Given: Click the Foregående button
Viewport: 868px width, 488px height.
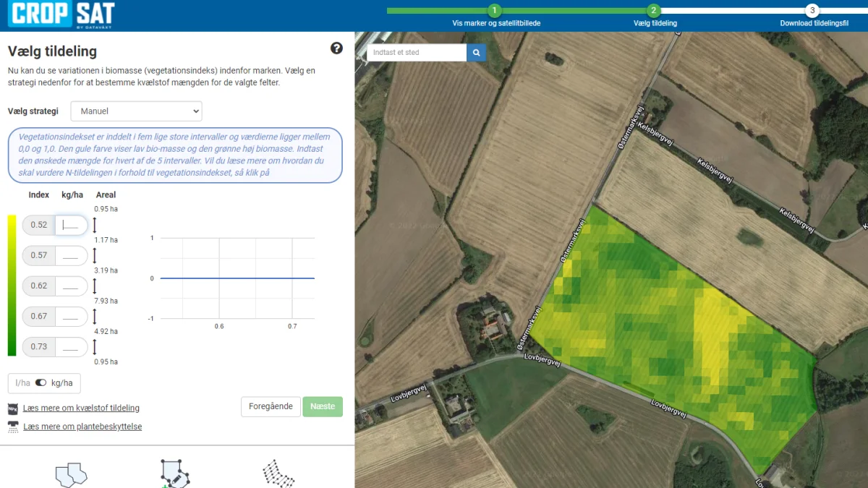Looking at the screenshot, I should pos(271,406).
